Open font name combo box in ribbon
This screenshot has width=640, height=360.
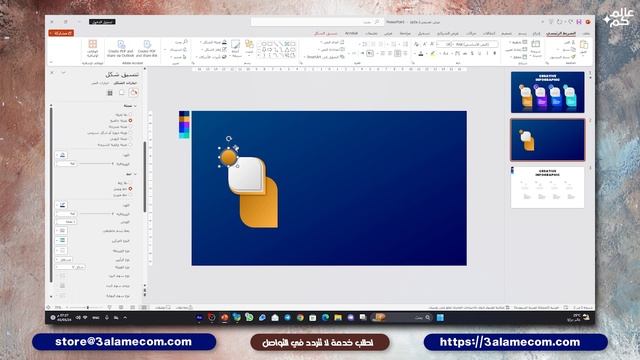coord(475,44)
